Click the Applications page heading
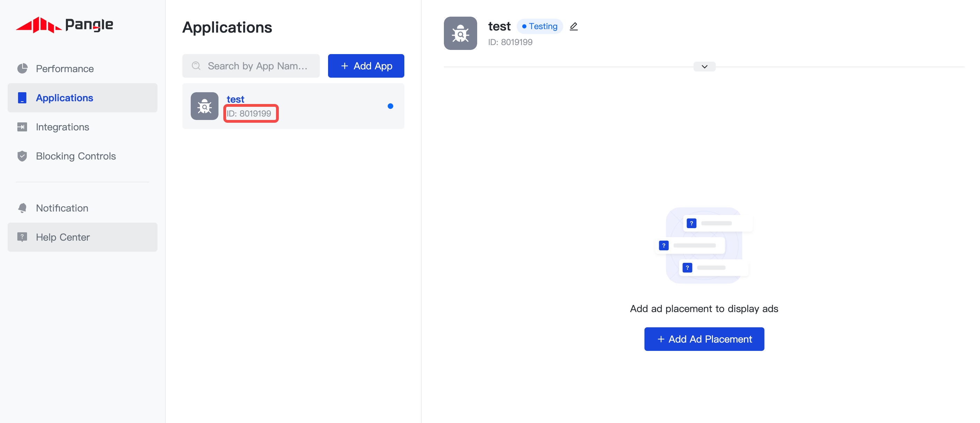Viewport: 980px width, 423px height. pyautogui.click(x=227, y=27)
